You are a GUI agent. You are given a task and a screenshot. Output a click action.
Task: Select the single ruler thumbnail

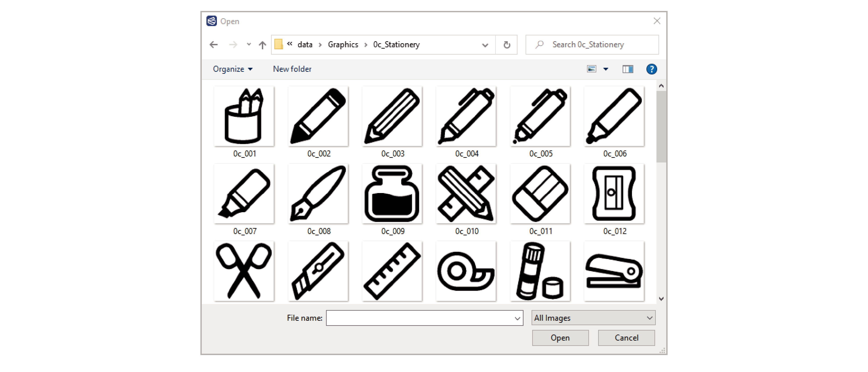tap(392, 271)
